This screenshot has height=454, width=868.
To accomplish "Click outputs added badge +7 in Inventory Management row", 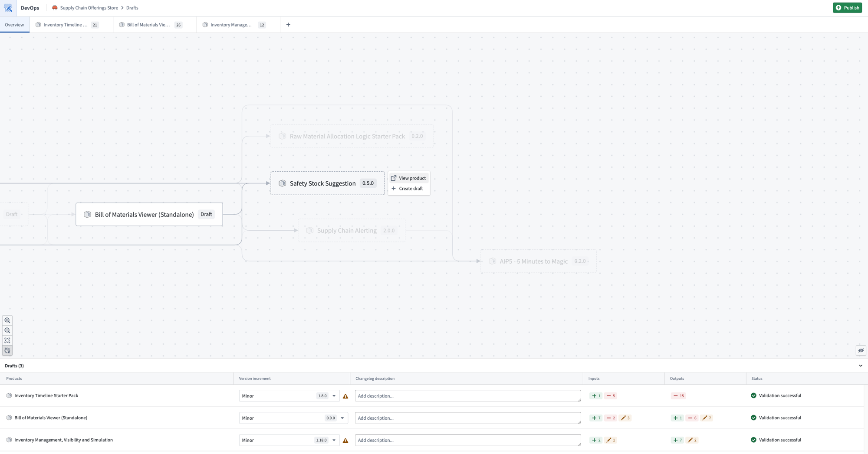I will coord(677,440).
